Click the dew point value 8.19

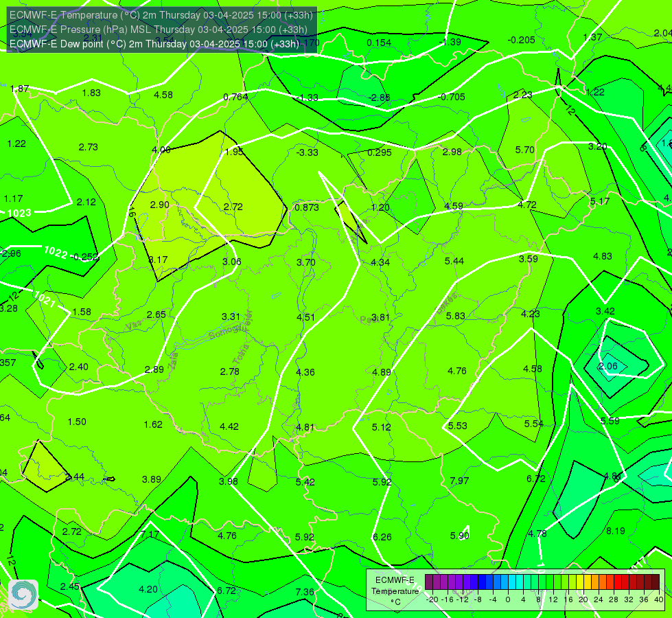(616, 531)
